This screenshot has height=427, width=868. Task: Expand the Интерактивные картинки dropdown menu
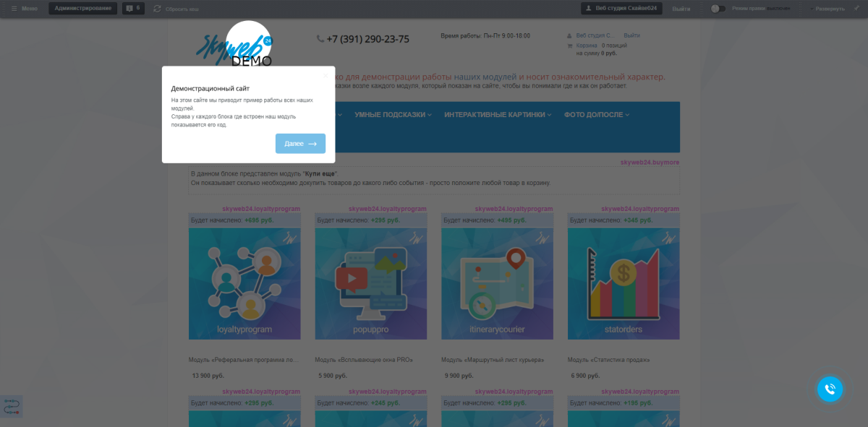[498, 114]
